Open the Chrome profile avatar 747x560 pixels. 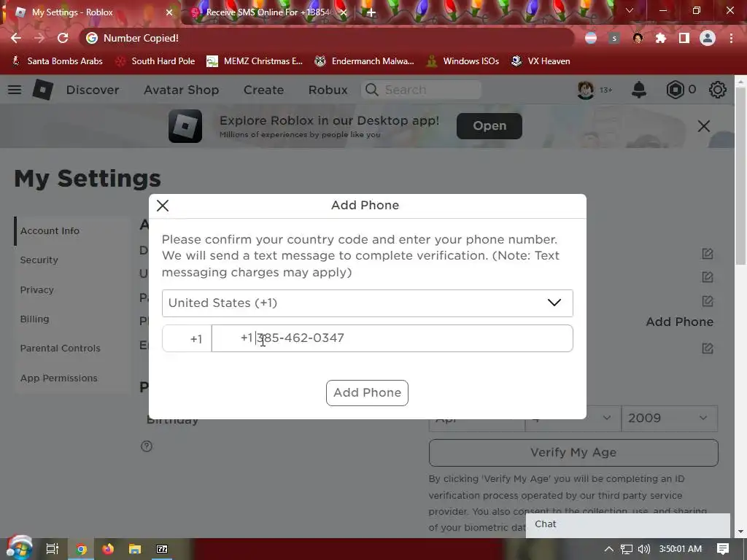708,38
